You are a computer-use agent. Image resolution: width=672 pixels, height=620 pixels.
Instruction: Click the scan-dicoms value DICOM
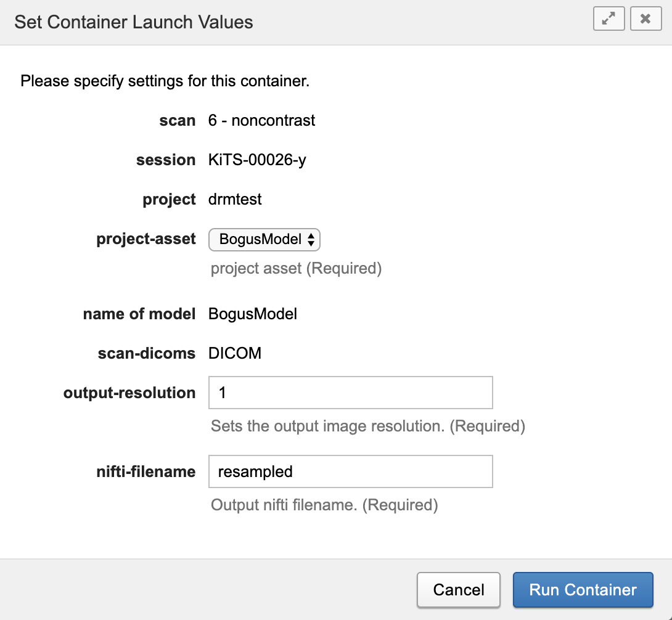pos(235,354)
